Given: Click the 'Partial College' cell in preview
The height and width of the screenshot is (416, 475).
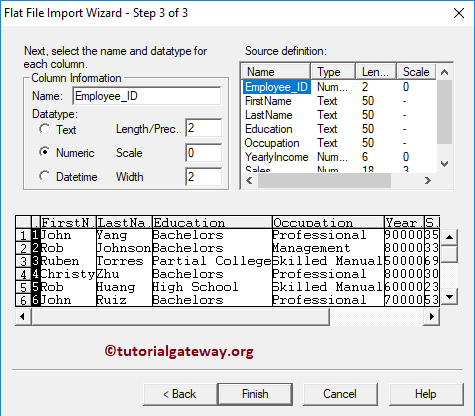Looking at the screenshot, I should [x=212, y=261].
